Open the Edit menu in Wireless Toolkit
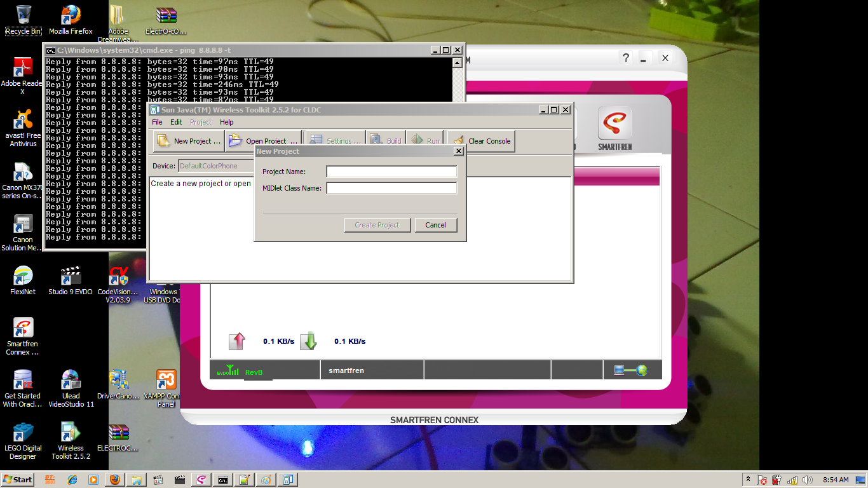868x488 pixels. tap(176, 122)
